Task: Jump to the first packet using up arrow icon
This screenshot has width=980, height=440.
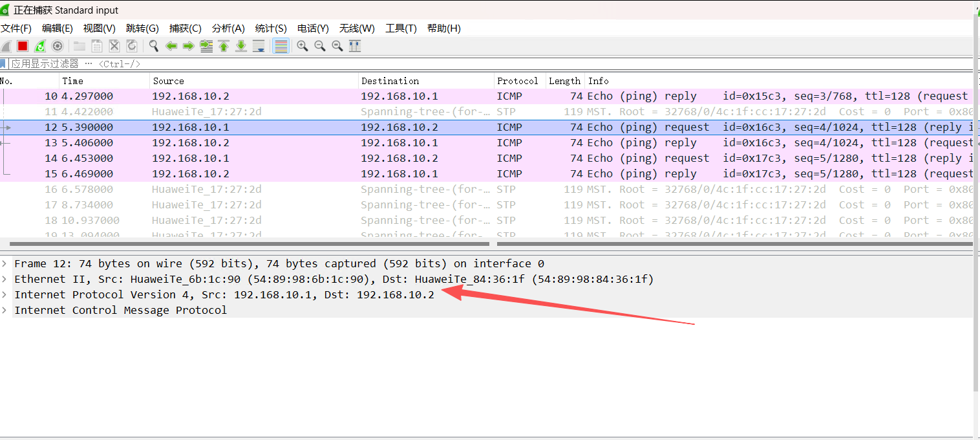Action: 223,45
